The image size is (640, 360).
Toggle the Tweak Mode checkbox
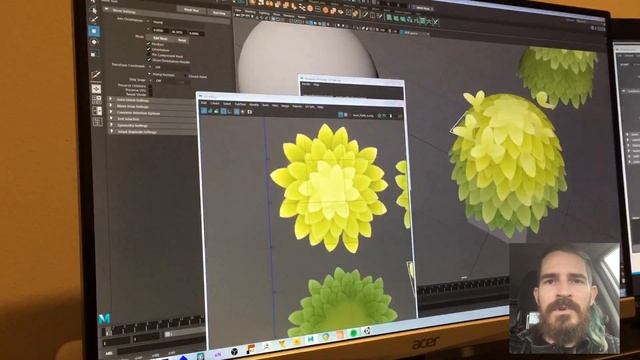(150, 94)
